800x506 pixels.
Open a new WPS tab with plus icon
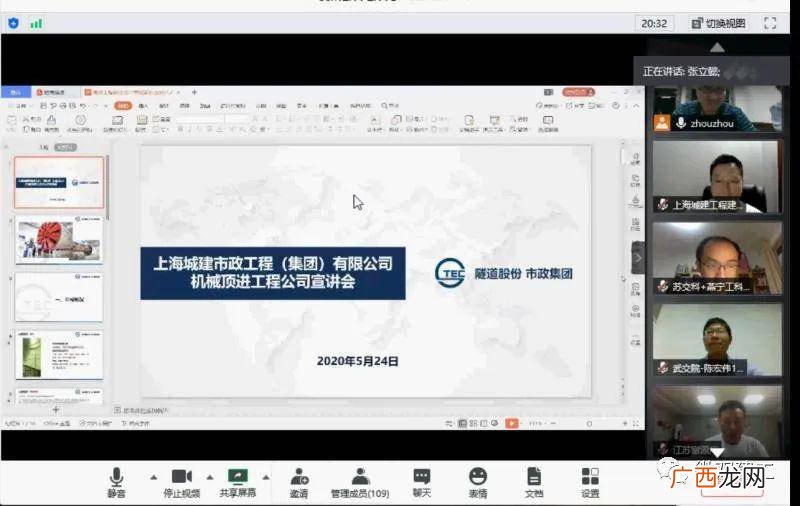click(x=194, y=92)
